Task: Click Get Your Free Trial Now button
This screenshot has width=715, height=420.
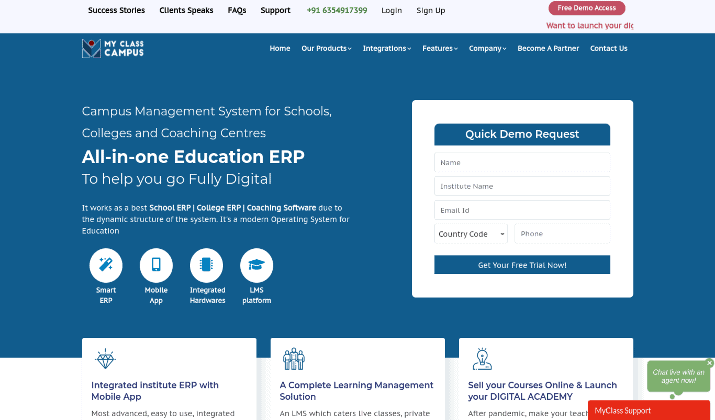Action: pos(522,265)
